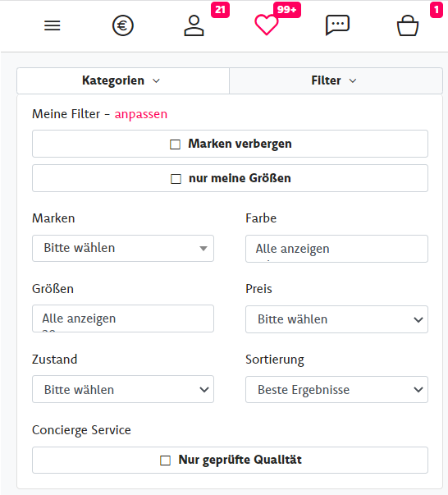Tick Nur geprüfte Qualität checkbox
Image resolution: width=448 pixels, height=495 pixels.
[165, 461]
